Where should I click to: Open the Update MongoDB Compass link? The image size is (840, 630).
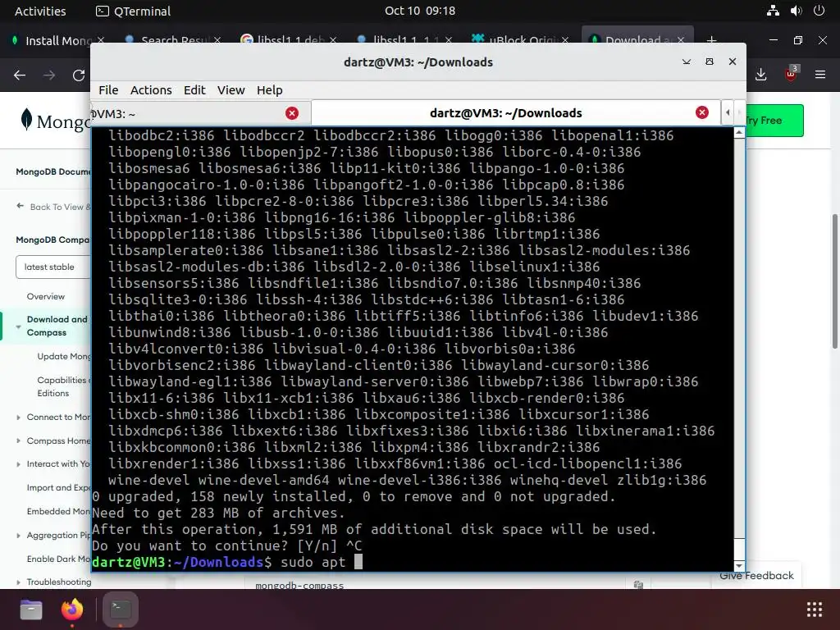tap(64, 356)
